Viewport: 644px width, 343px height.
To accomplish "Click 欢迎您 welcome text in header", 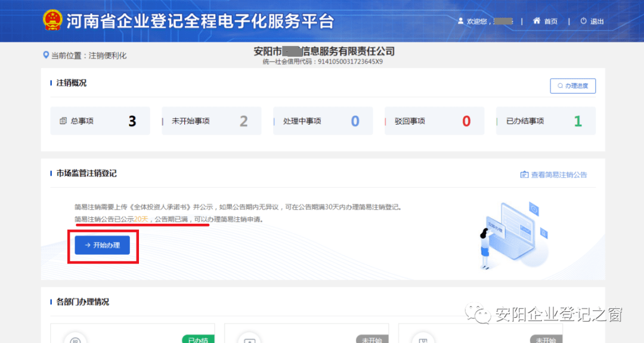I will [476, 21].
